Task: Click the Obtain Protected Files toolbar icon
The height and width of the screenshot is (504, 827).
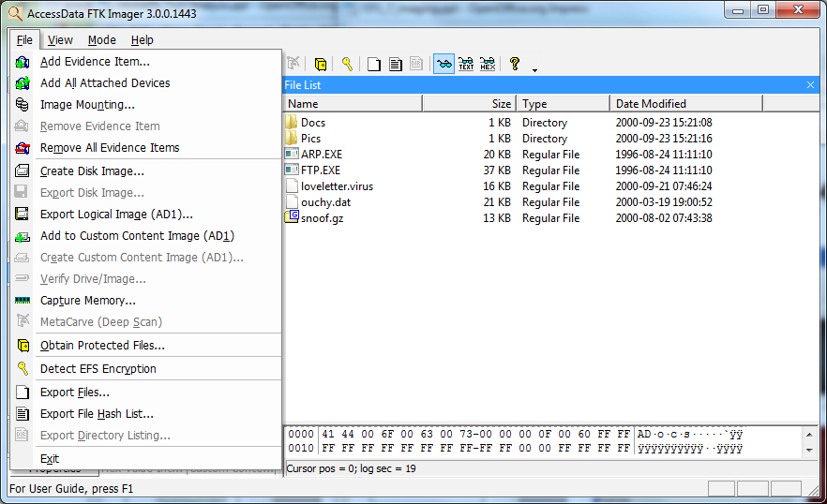Action: click(x=320, y=65)
